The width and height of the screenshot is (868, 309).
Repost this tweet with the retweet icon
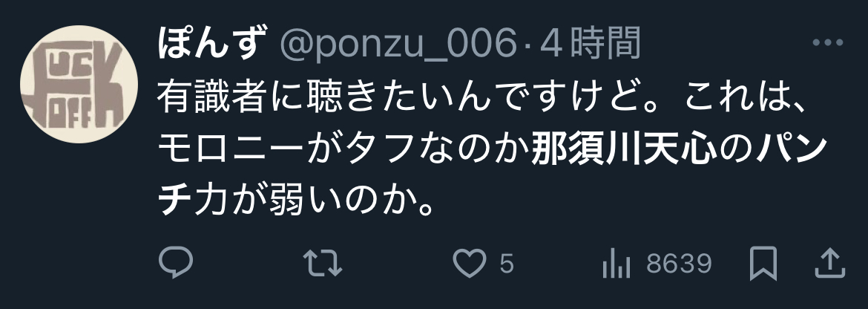coord(323,263)
